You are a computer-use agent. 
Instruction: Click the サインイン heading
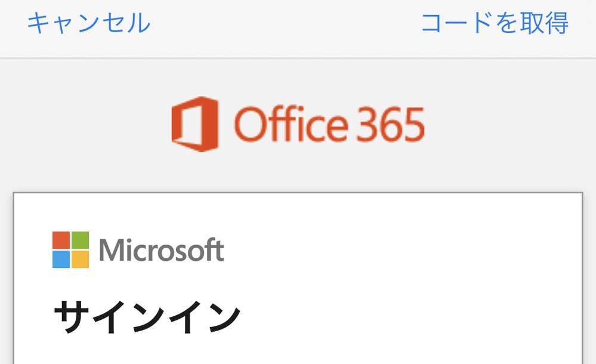pos(147,318)
